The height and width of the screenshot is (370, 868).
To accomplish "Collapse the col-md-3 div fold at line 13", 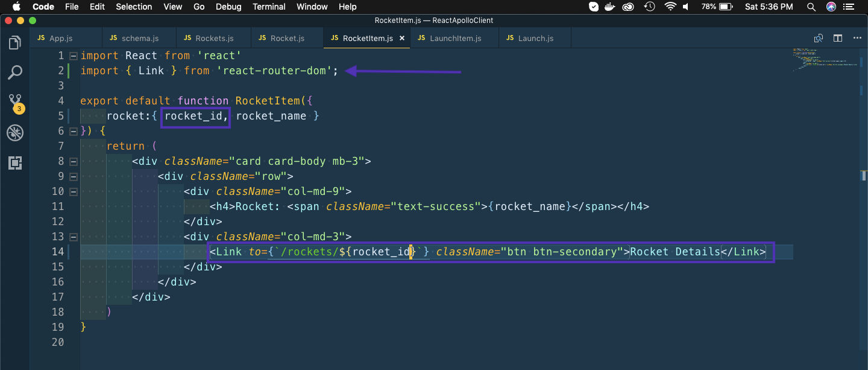I will pyautogui.click(x=74, y=237).
